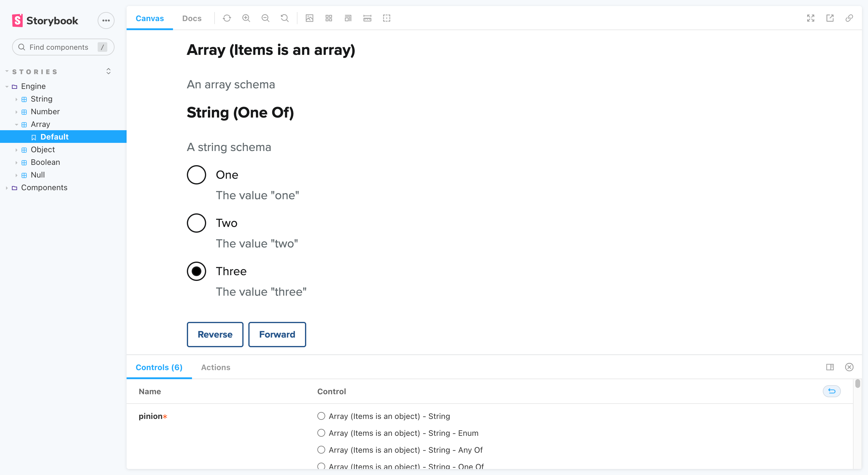The height and width of the screenshot is (475, 868).
Task: Change preview background using image icon
Action: pos(309,18)
